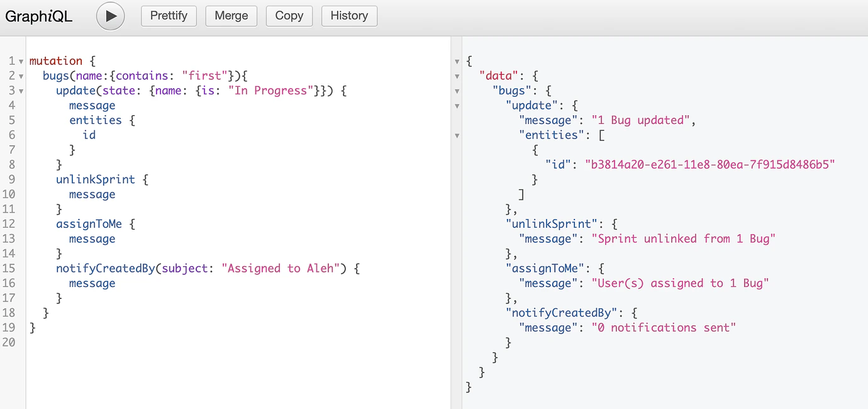Click the "notifyCreatedBy" key in results
Image resolution: width=868 pixels, height=409 pixels.
562,313
